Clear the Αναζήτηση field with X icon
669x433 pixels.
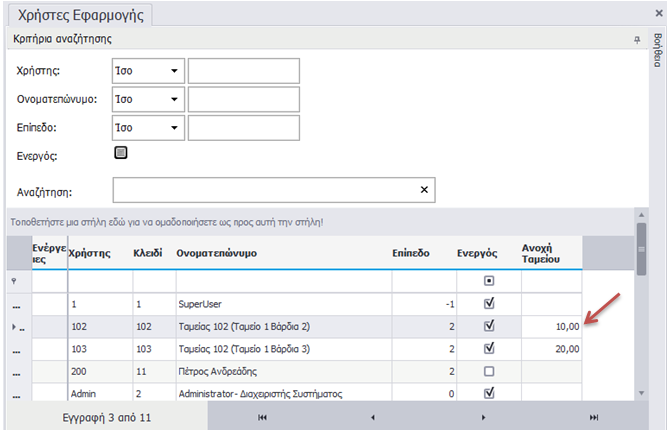point(423,190)
